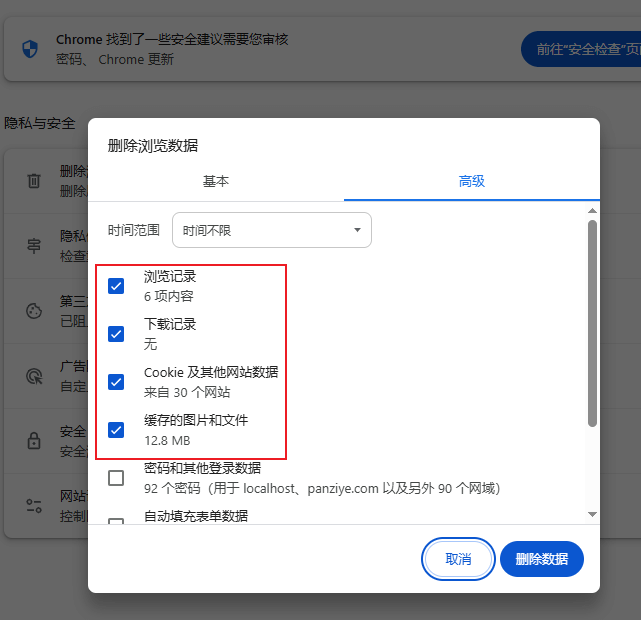
Task: Click the 92 个密码 description text
Action: 322,488
